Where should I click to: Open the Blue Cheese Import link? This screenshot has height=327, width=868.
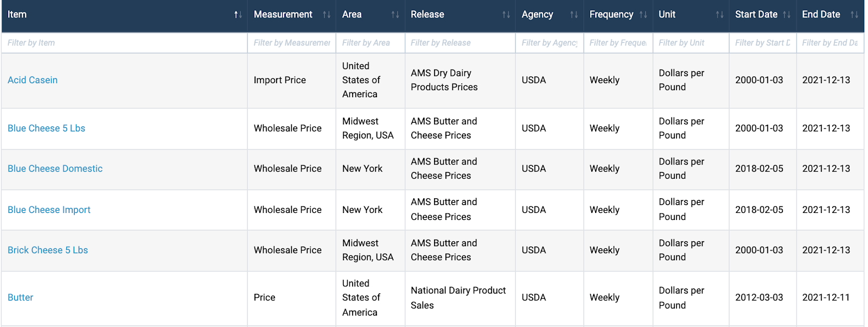pos(49,210)
